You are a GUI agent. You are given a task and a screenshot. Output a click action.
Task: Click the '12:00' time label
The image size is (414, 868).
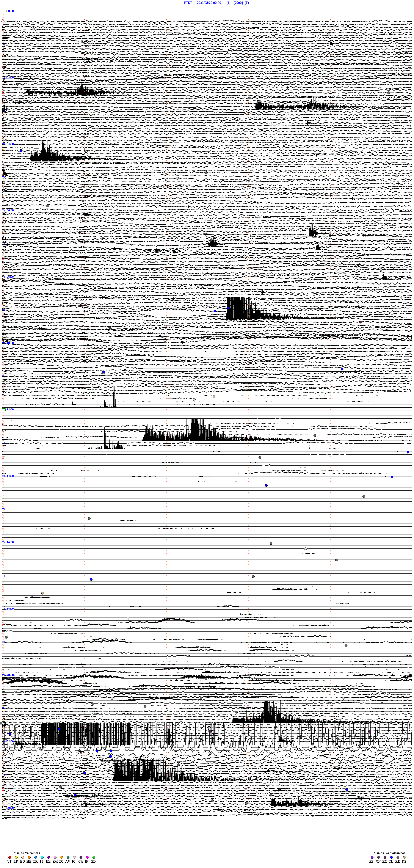pyautogui.click(x=10, y=409)
